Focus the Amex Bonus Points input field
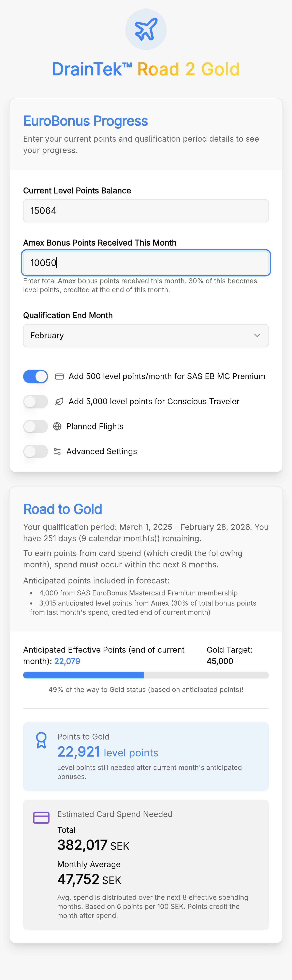Screen dimensions: 292x980 [146, 263]
